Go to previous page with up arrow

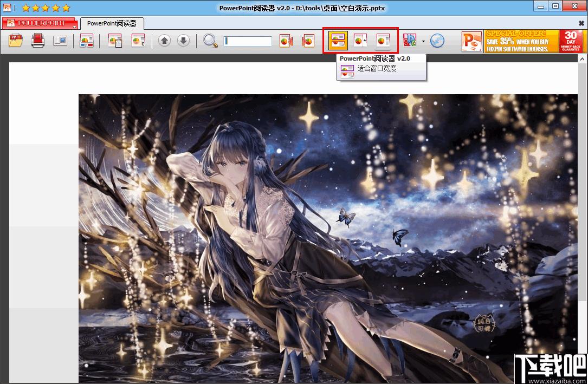[x=165, y=41]
